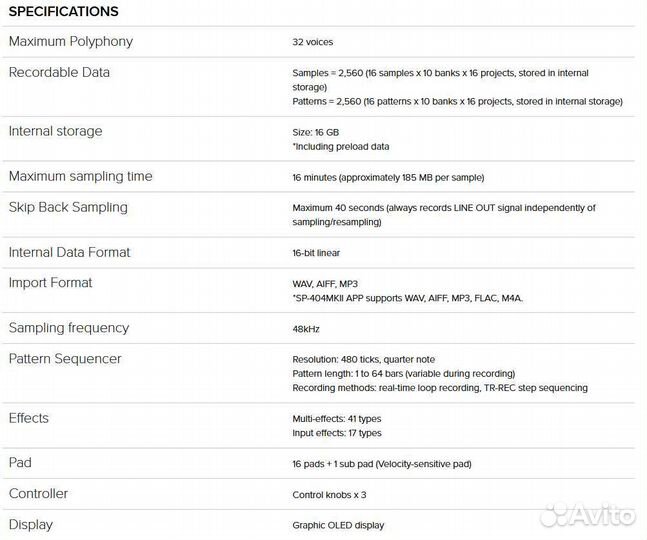Image resolution: width=647 pixels, height=540 pixels.
Task: Click the "Graphic OLED display" value
Action: tap(338, 525)
